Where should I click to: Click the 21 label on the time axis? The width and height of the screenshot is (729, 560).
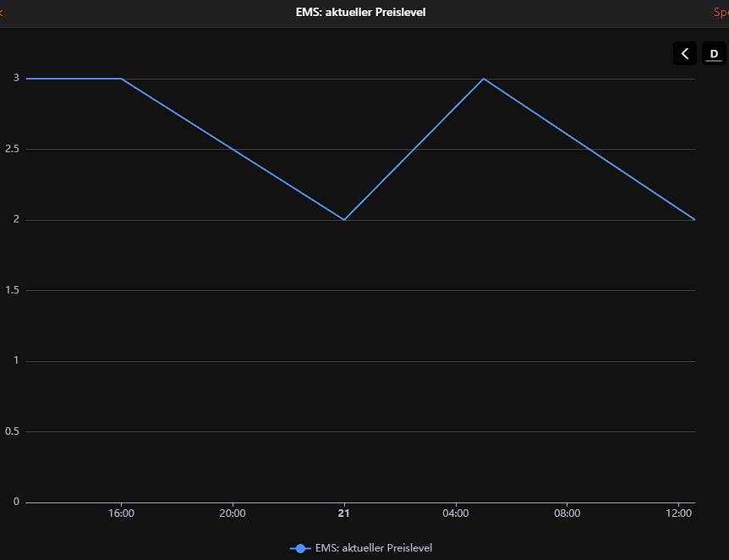coord(343,513)
